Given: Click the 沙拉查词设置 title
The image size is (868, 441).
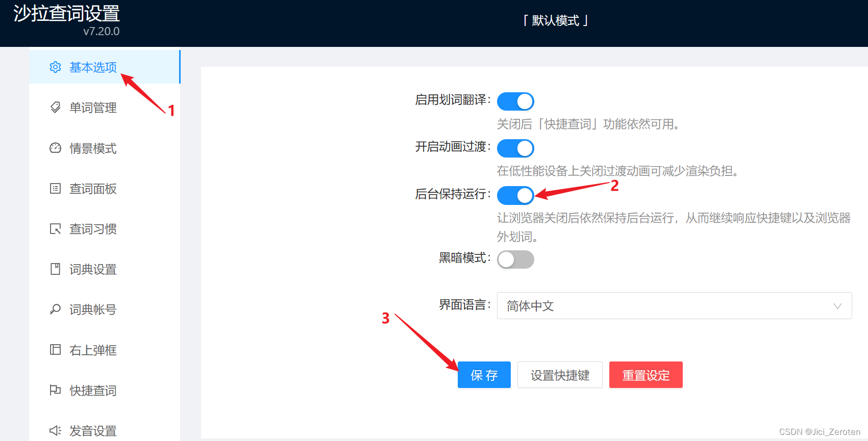Looking at the screenshot, I should tap(66, 13).
